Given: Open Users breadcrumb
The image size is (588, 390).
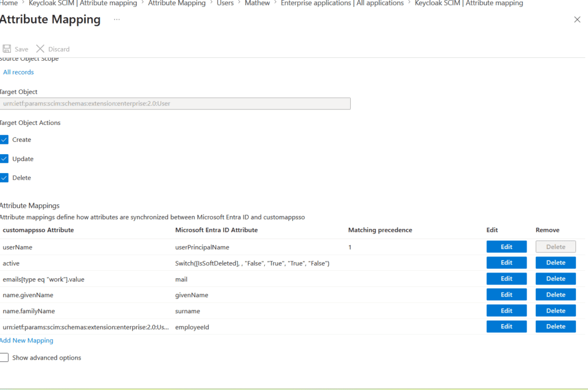Looking at the screenshot, I should pyautogui.click(x=225, y=3).
